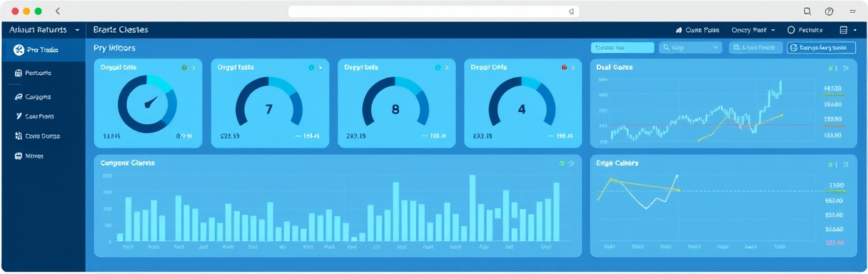Click the teal filled field in the filter row
The image size is (868, 274).
[x=622, y=48]
